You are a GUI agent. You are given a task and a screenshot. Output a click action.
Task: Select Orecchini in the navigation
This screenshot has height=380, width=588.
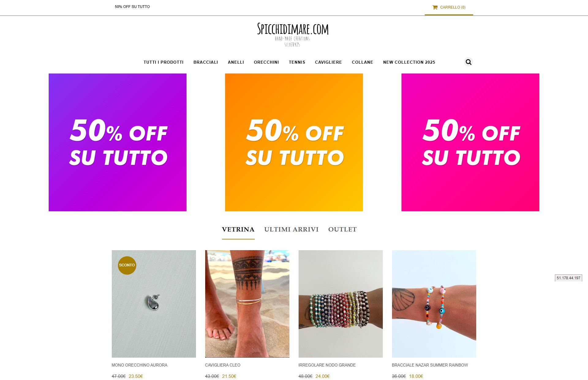click(266, 62)
